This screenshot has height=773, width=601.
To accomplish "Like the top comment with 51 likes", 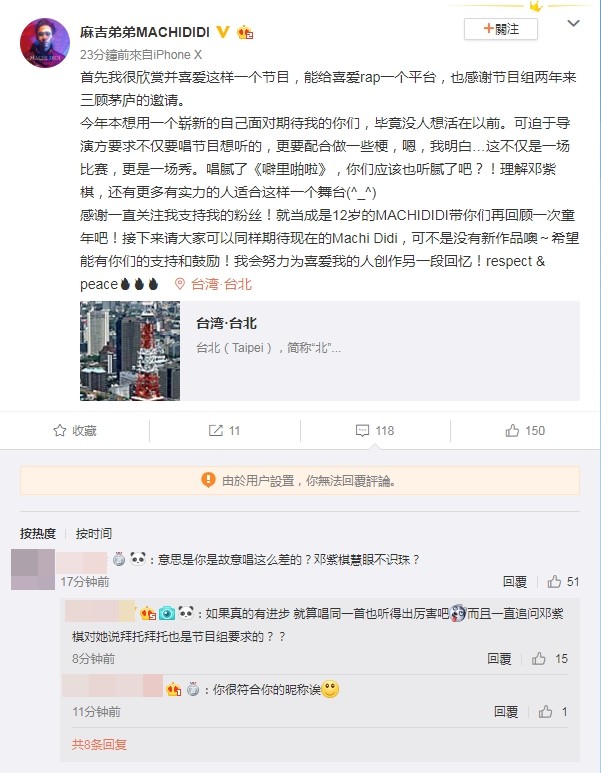I will pyautogui.click(x=563, y=582).
